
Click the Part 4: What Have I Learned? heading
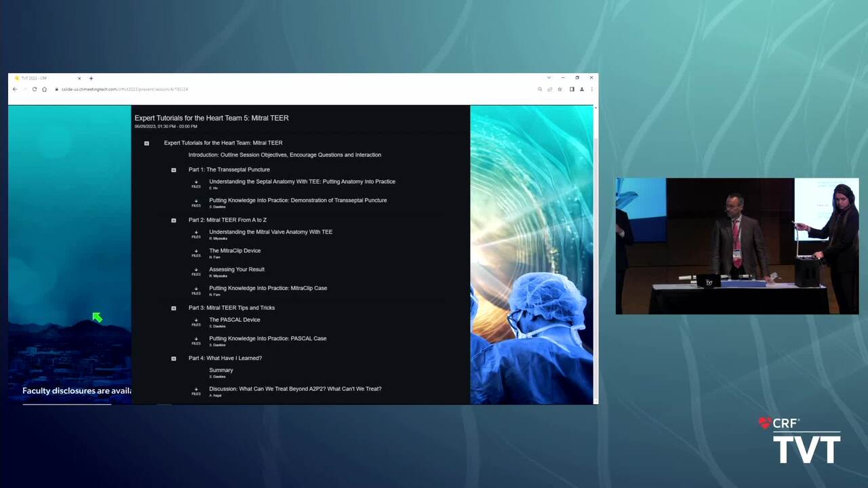coord(225,358)
